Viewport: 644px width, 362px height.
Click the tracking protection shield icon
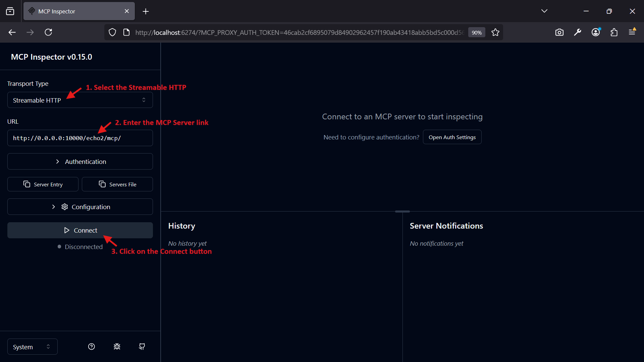click(112, 32)
